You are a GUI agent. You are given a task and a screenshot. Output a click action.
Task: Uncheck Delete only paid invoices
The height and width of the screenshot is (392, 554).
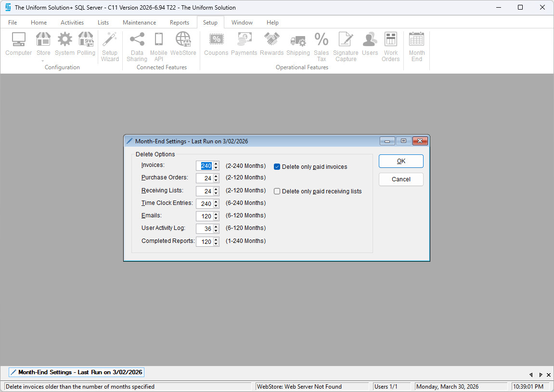pos(277,167)
